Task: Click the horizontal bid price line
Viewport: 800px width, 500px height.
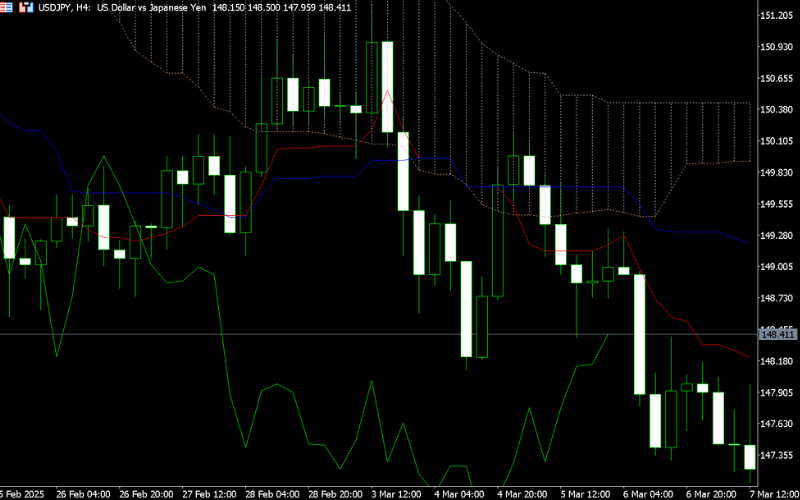Action: click(x=300, y=334)
